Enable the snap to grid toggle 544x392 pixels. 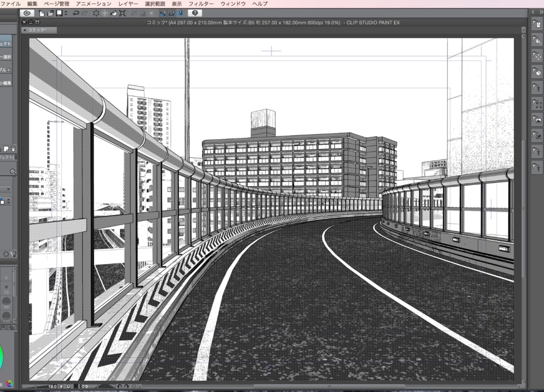181,12
